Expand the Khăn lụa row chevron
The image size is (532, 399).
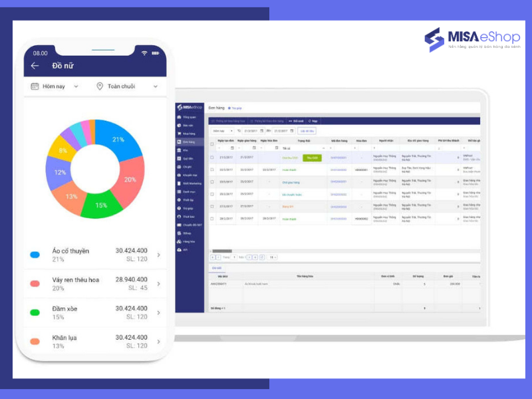pos(158,341)
